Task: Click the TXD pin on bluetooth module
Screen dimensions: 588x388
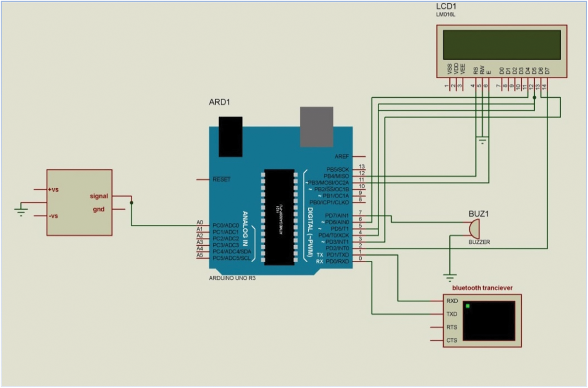Action: (452, 314)
